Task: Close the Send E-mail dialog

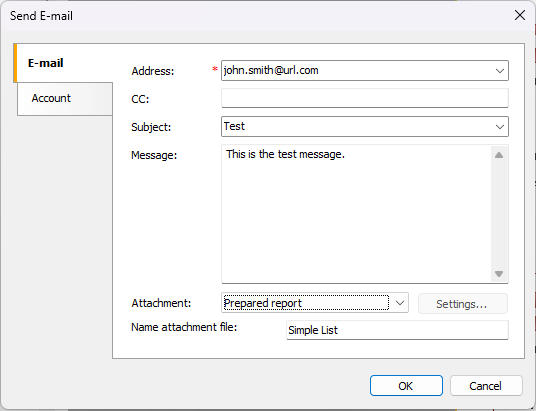Action: (x=520, y=15)
